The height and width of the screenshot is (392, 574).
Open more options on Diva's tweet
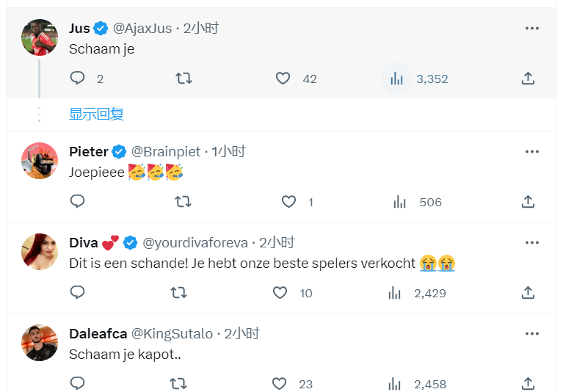point(532,243)
